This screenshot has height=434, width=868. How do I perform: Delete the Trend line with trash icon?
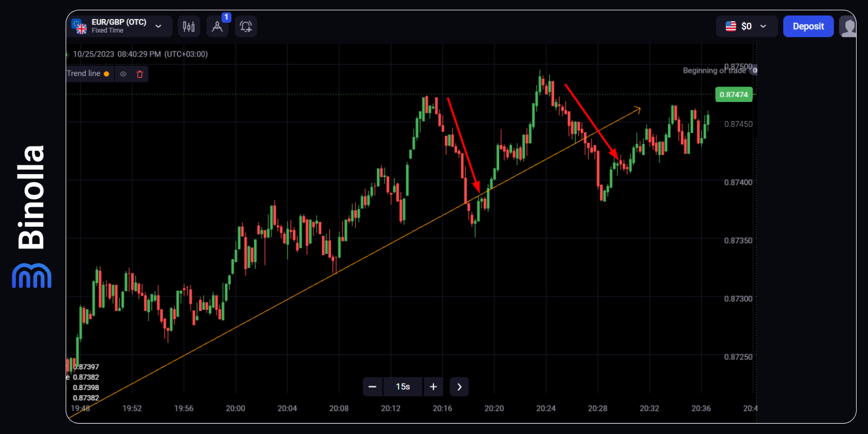(140, 74)
